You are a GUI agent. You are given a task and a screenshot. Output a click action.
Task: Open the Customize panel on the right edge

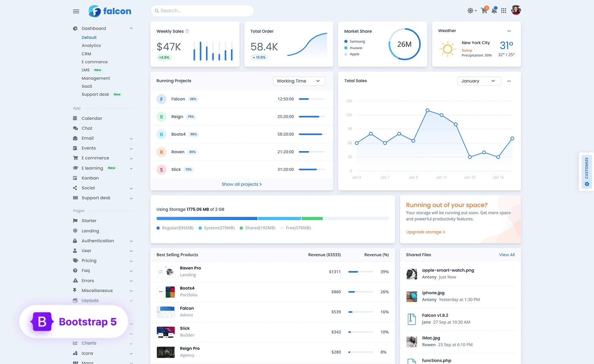[x=586, y=171]
